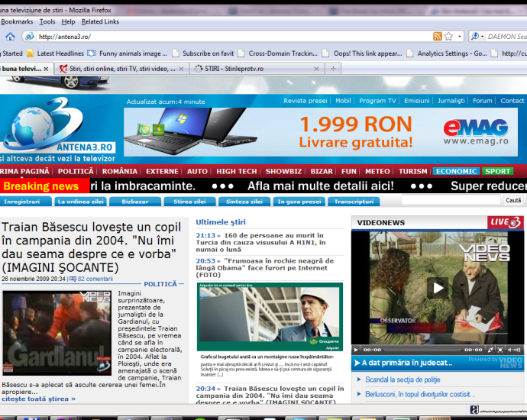Click the site search text field

[451, 200]
